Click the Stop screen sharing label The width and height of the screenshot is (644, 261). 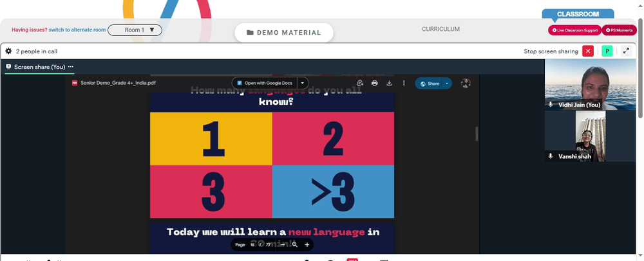551,51
